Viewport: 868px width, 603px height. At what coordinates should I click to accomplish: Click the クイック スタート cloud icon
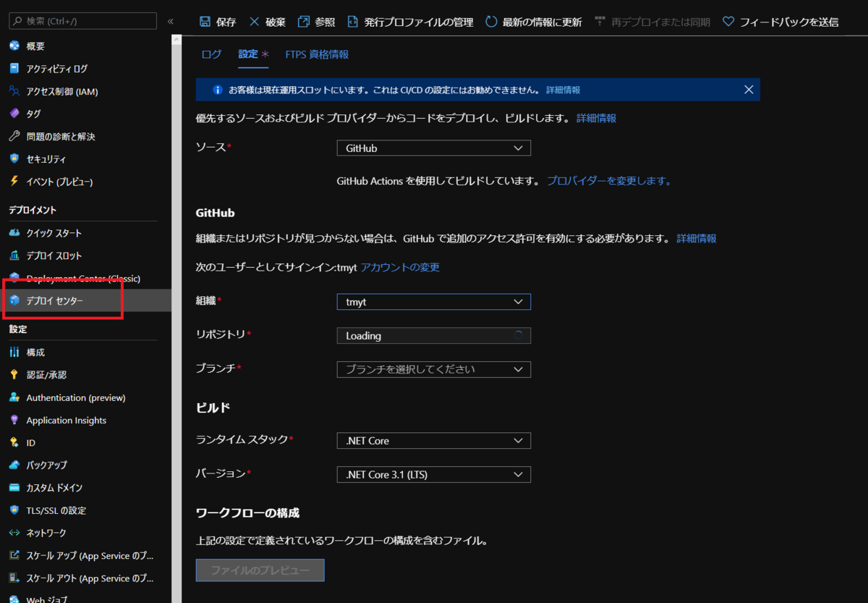tap(14, 233)
